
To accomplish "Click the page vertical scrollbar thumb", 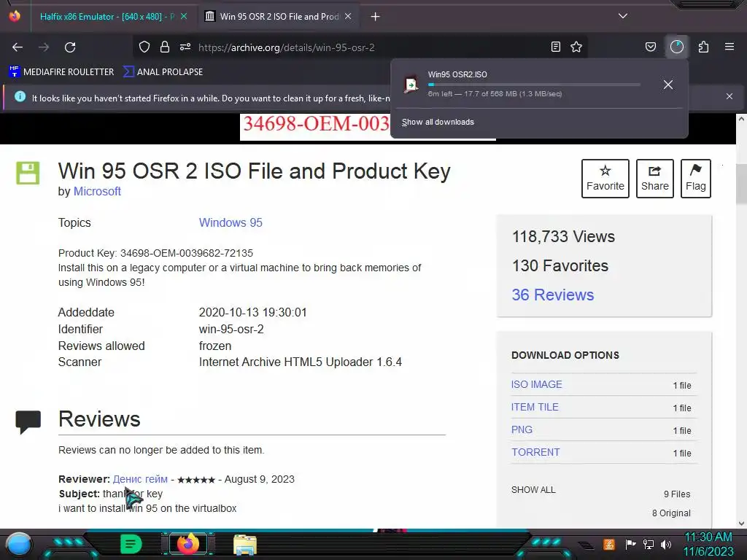I will click(x=741, y=183).
